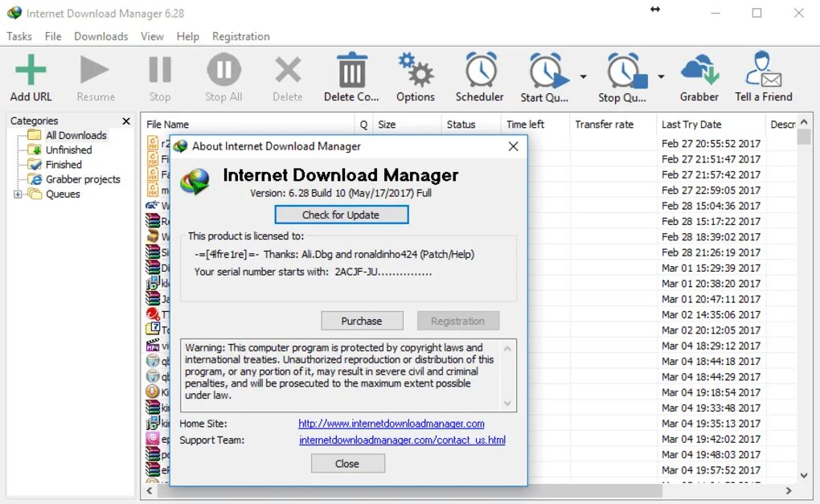Open the Grabber cloud icon

699,70
